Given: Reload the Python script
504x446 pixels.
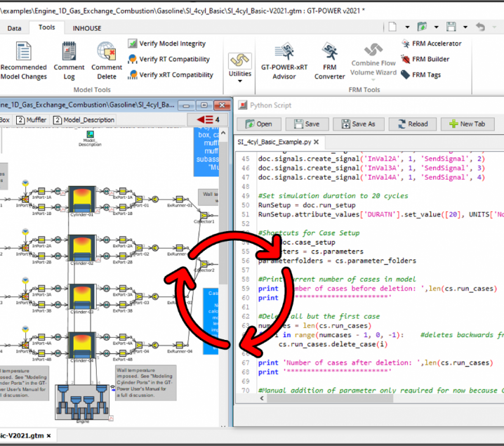Looking at the screenshot, I should (413, 124).
